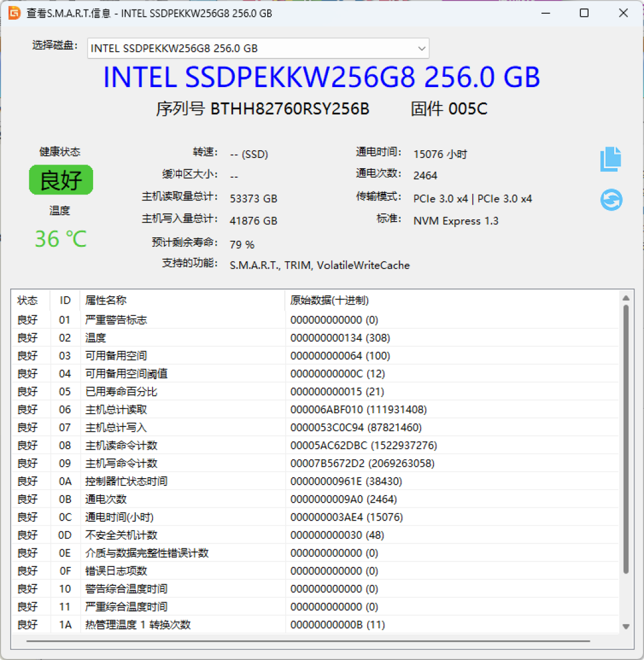This screenshot has height=660, width=644.
Task: Select the 错误日志项数 row
Action: tap(315, 571)
